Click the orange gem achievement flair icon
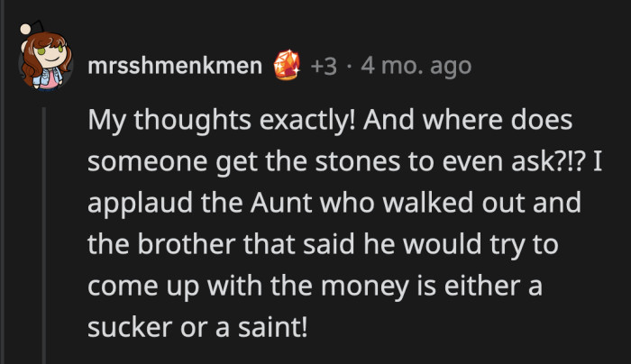The width and height of the screenshot is (631, 364). click(289, 65)
